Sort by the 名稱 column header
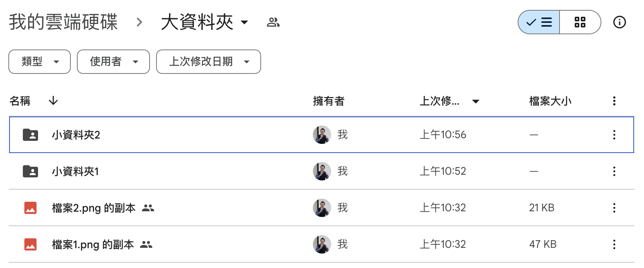 pyautogui.click(x=20, y=101)
